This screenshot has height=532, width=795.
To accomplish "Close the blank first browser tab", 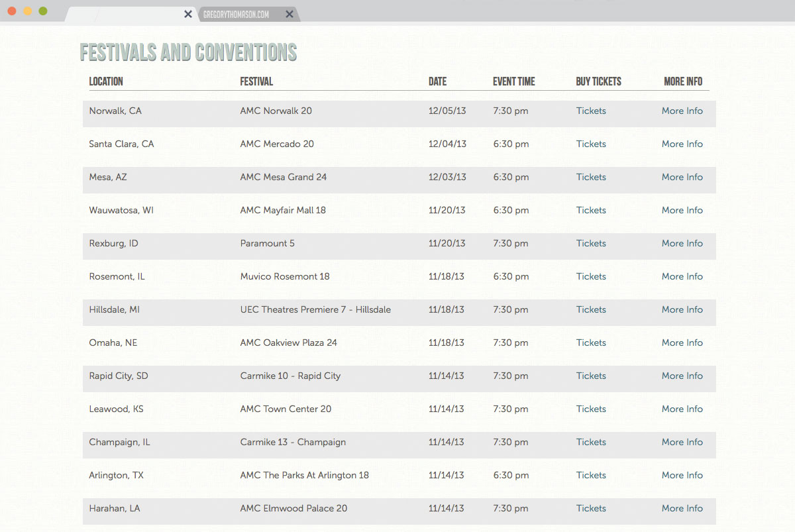I will [x=188, y=14].
